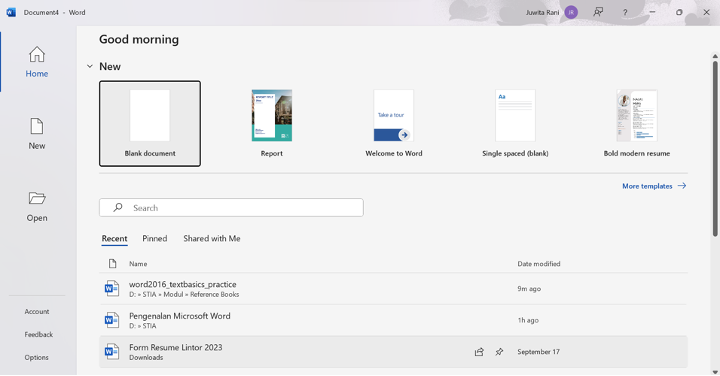Minimize the Word window

point(652,12)
